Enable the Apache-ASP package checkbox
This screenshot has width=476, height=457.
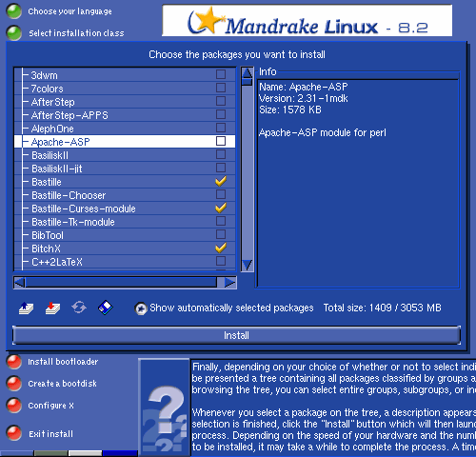[x=221, y=141]
